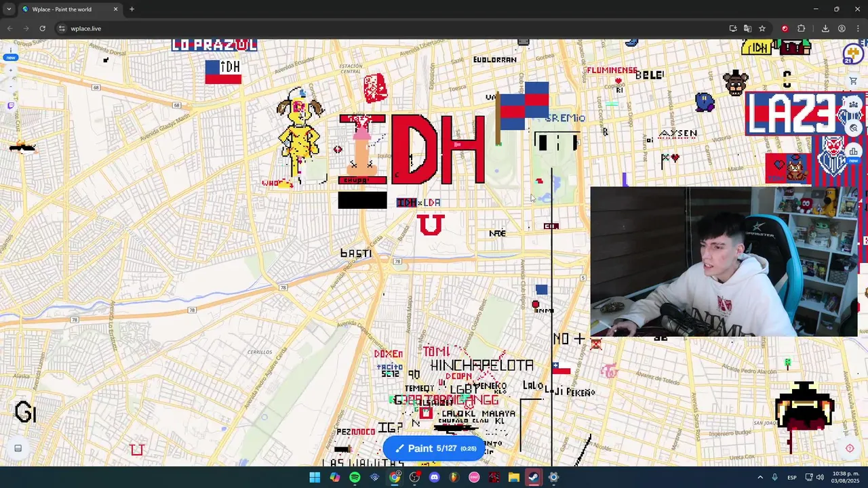Open Windows Start menu

coord(315,477)
